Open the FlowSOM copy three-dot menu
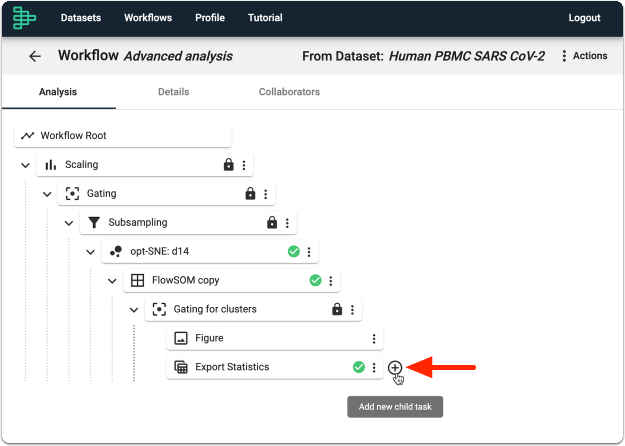Screen dimensions: 625x446 click(330, 281)
